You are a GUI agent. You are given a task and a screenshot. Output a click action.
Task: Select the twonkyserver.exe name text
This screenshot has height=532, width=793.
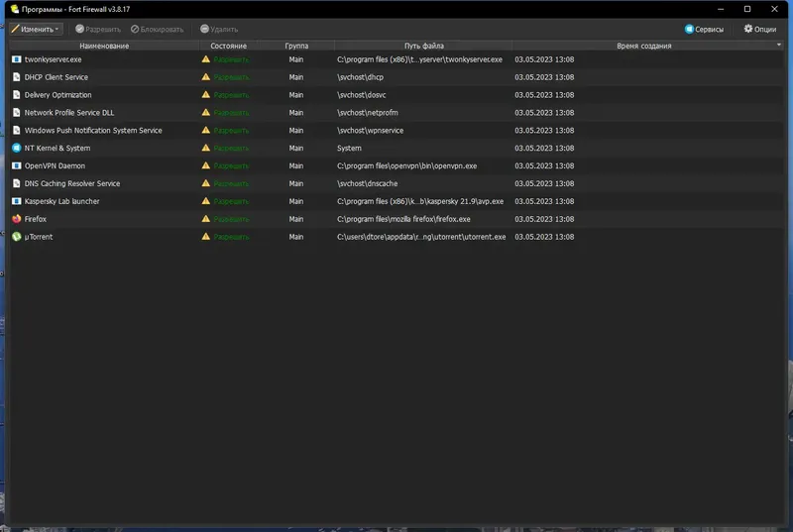tap(54, 59)
